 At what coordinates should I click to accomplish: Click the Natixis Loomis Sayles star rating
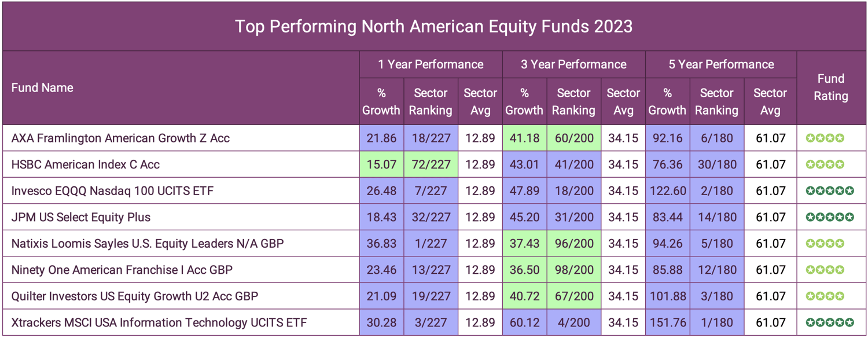[825, 244]
